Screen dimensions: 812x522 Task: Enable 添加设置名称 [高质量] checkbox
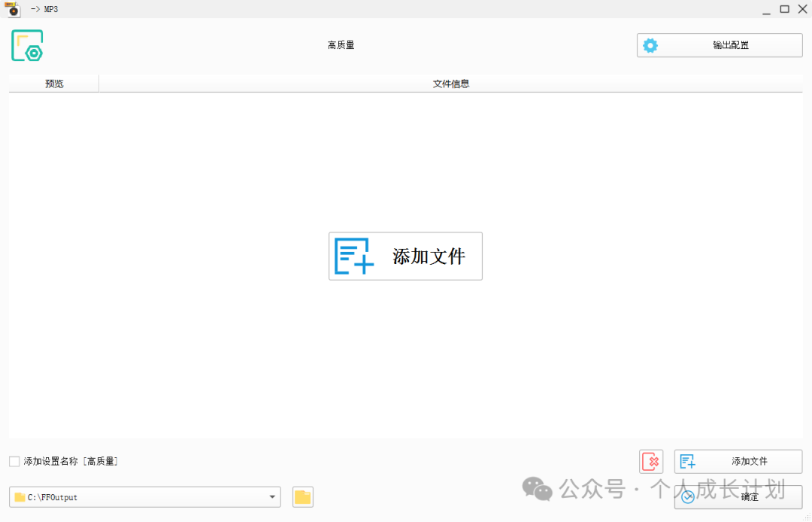point(14,461)
